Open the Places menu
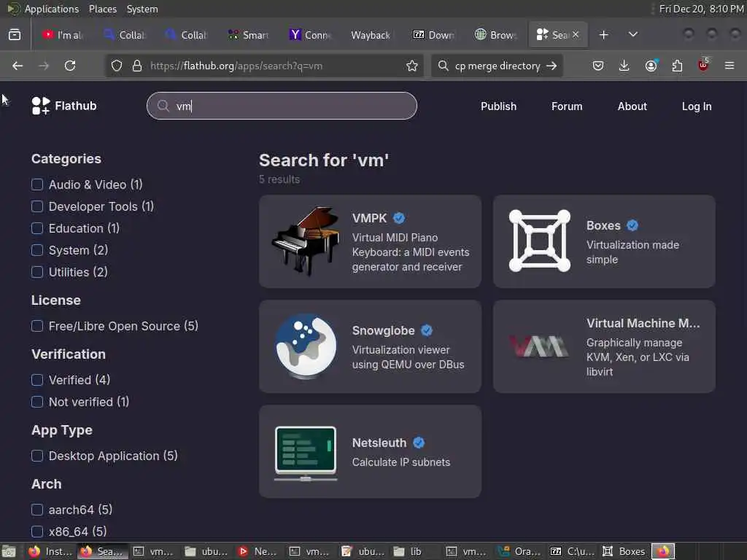747x560 pixels. [x=103, y=9]
